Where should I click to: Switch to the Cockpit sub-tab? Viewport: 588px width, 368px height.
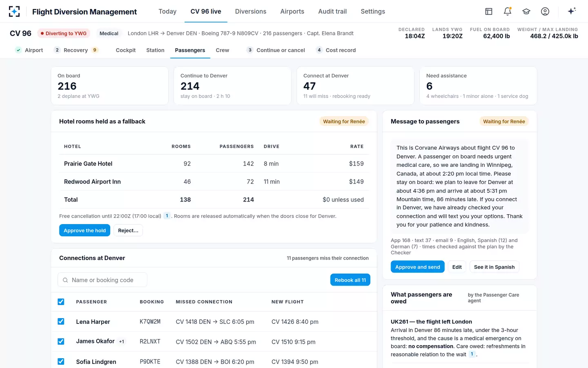[x=126, y=50]
